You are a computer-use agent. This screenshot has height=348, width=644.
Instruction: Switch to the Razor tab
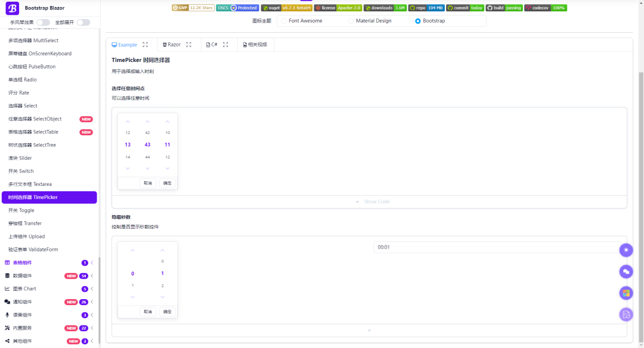point(171,45)
